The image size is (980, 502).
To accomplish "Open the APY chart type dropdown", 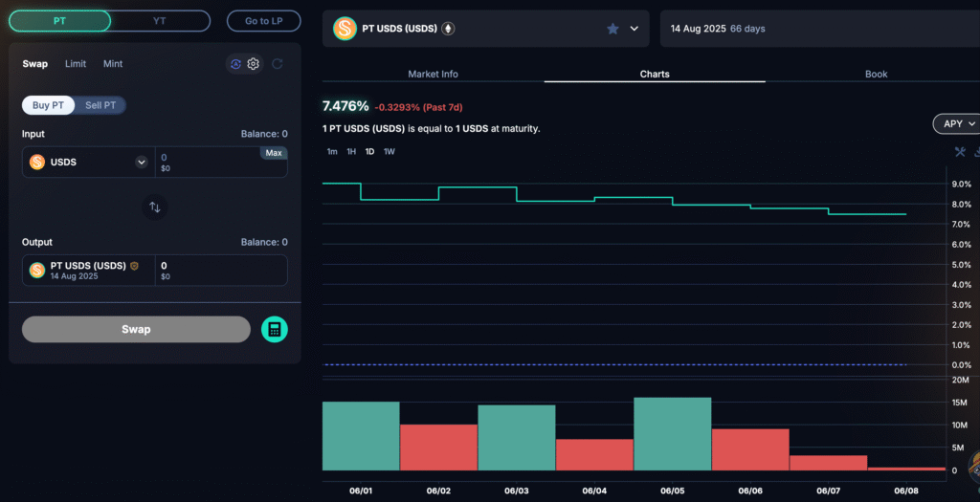I will 956,123.
